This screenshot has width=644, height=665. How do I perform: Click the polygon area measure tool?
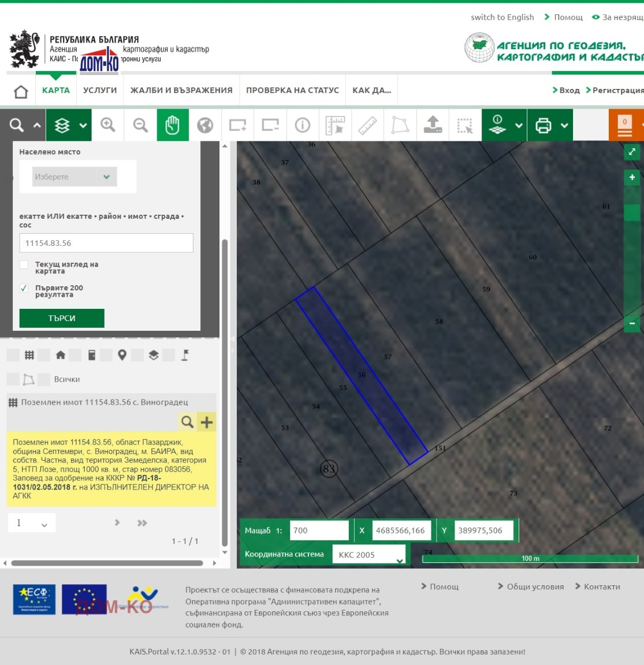pos(400,125)
